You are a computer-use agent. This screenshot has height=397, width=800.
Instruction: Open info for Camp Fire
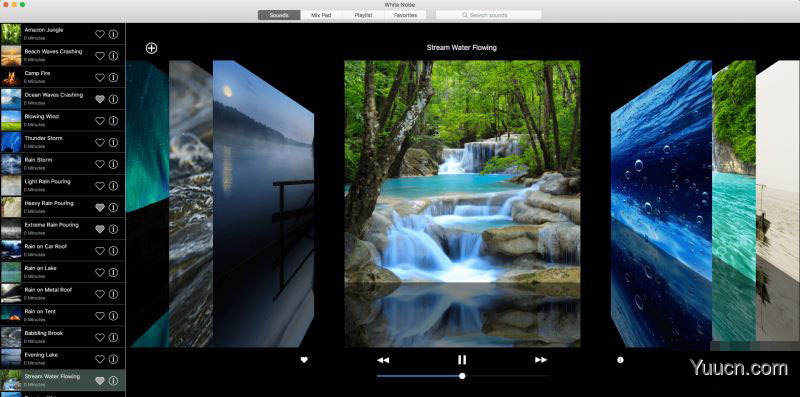[113, 78]
